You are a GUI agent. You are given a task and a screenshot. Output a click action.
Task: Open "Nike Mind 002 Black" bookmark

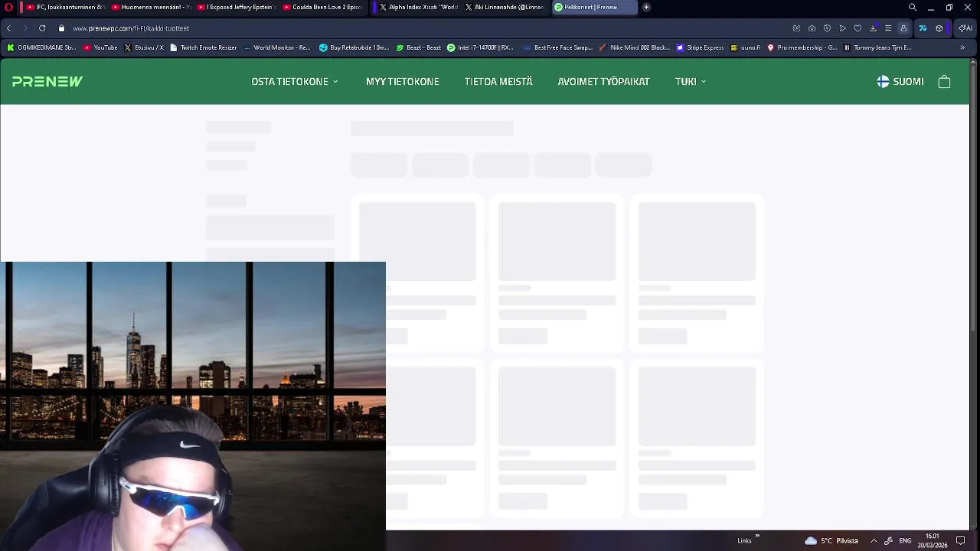tap(635, 47)
